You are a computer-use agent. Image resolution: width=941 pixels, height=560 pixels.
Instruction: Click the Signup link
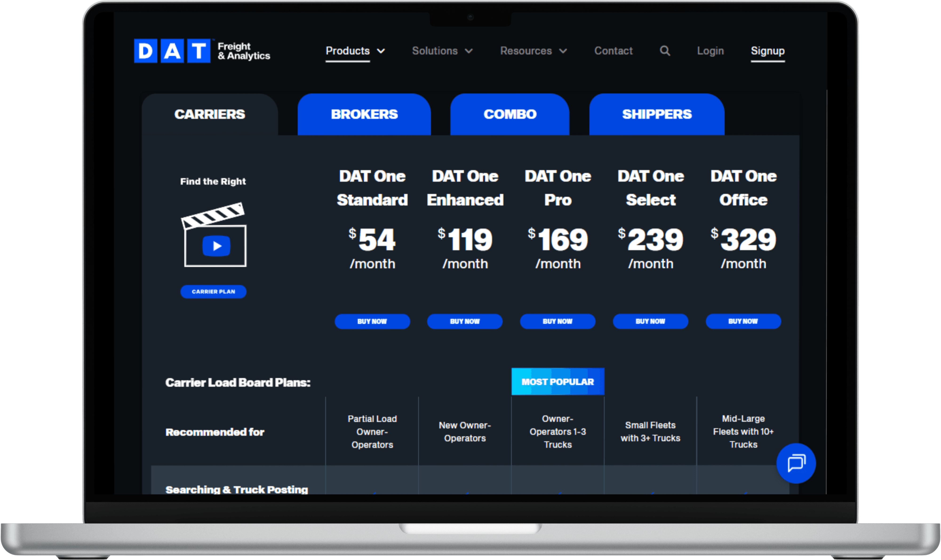coord(767,51)
